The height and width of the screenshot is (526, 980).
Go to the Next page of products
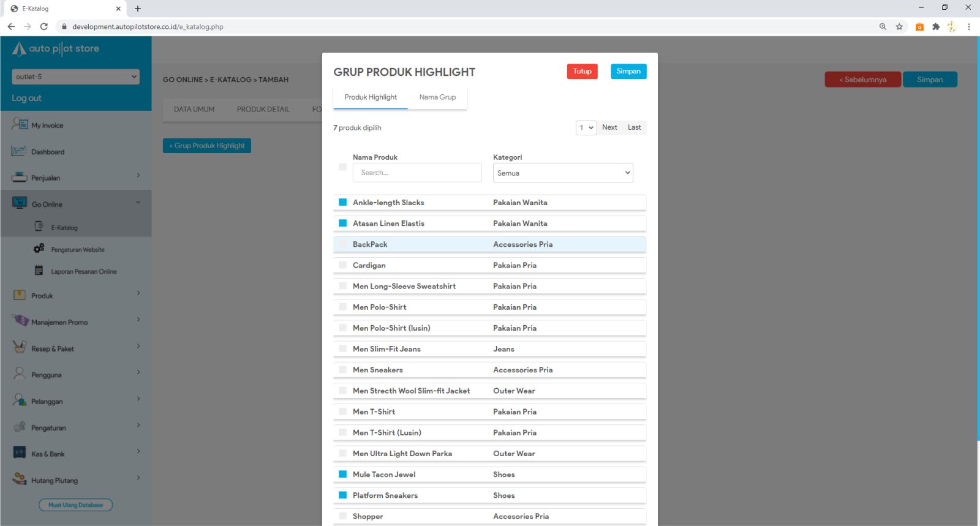click(x=609, y=127)
